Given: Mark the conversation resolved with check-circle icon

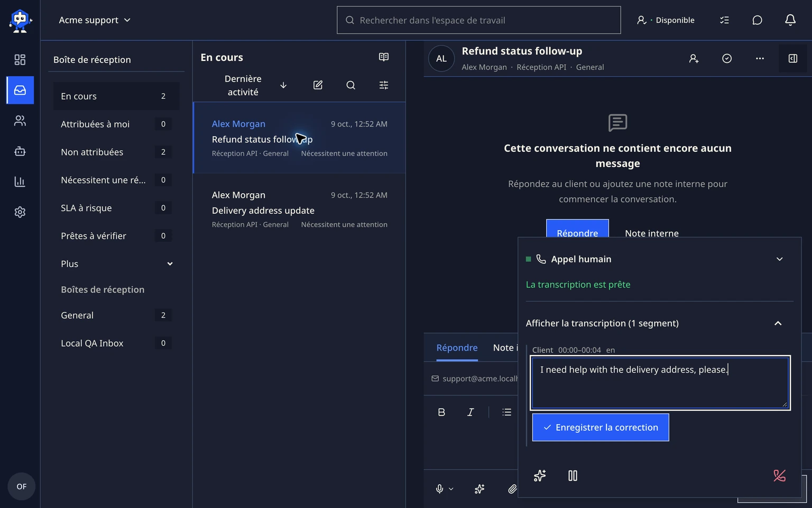Looking at the screenshot, I should coord(727,59).
